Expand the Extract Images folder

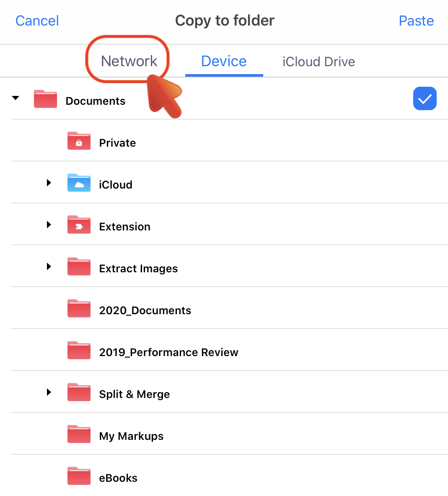click(49, 266)
